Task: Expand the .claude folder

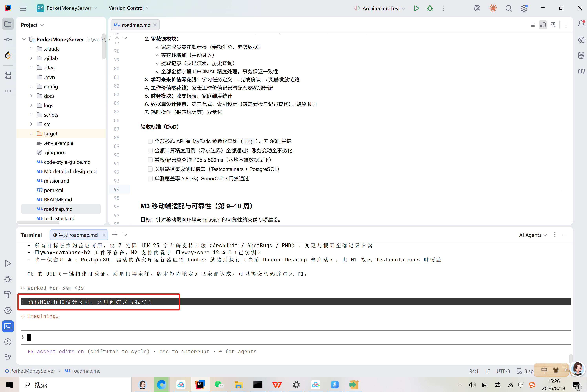Action: point(31,49)
